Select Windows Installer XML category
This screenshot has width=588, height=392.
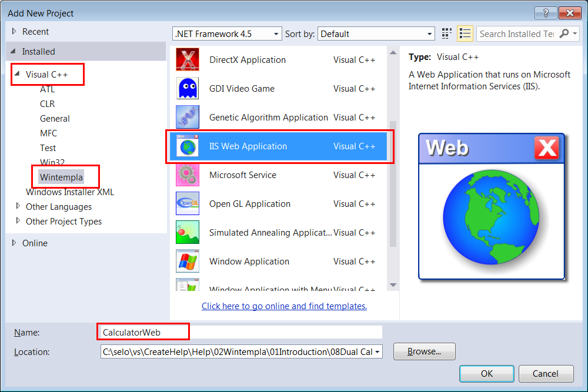[70, 192]
